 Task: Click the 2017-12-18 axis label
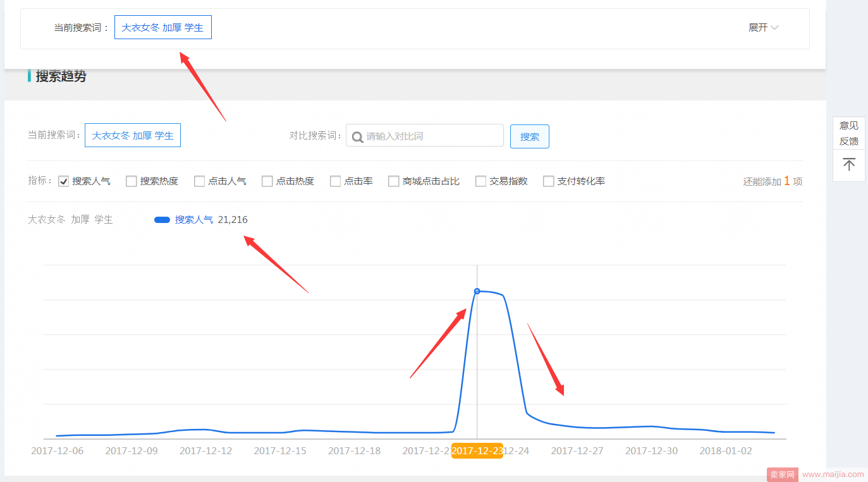(x=354, y=451)
